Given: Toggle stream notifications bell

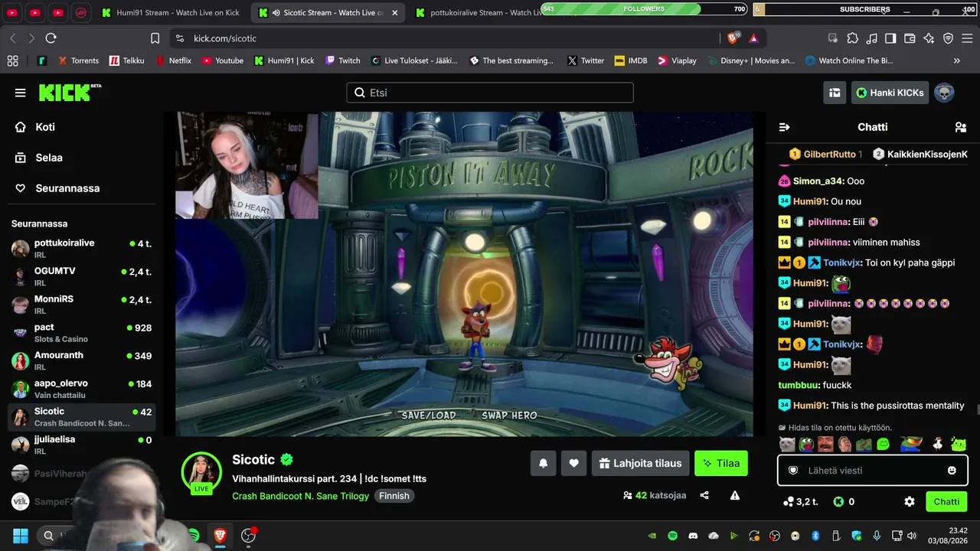Looking at the screenshot, I should coord(544,463).
